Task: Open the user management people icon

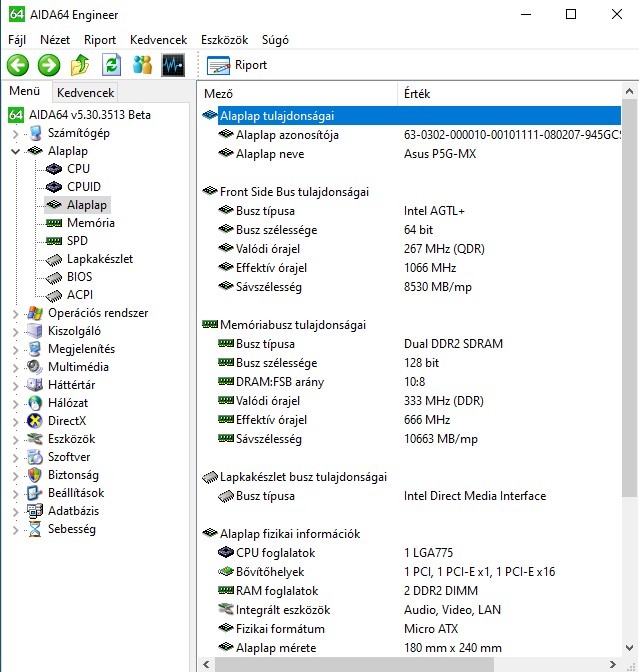Action: (x=142, y=65)
